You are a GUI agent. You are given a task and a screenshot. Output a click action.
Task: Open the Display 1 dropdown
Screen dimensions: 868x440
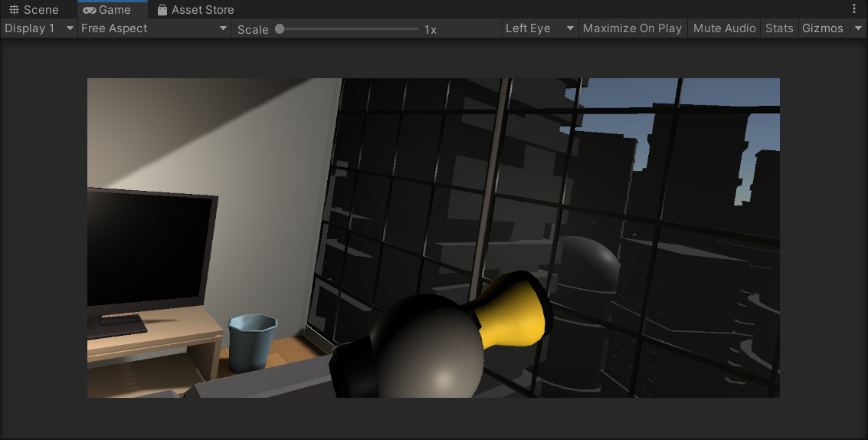tap(39, 28)
